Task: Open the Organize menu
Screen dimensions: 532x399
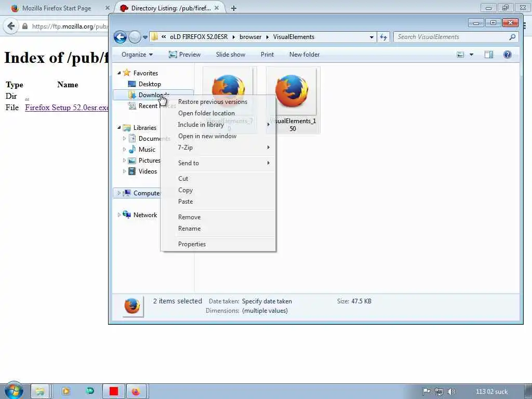Action: (x=137, y=55)
